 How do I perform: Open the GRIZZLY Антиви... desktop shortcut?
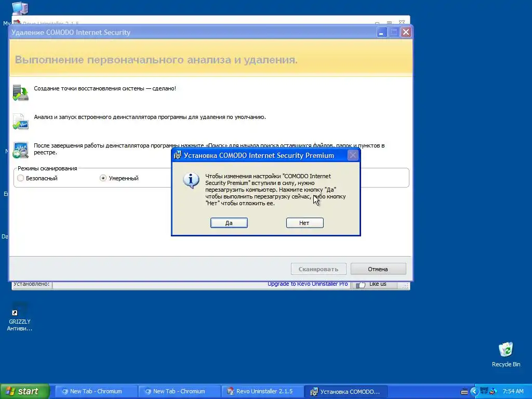[20, 316]
